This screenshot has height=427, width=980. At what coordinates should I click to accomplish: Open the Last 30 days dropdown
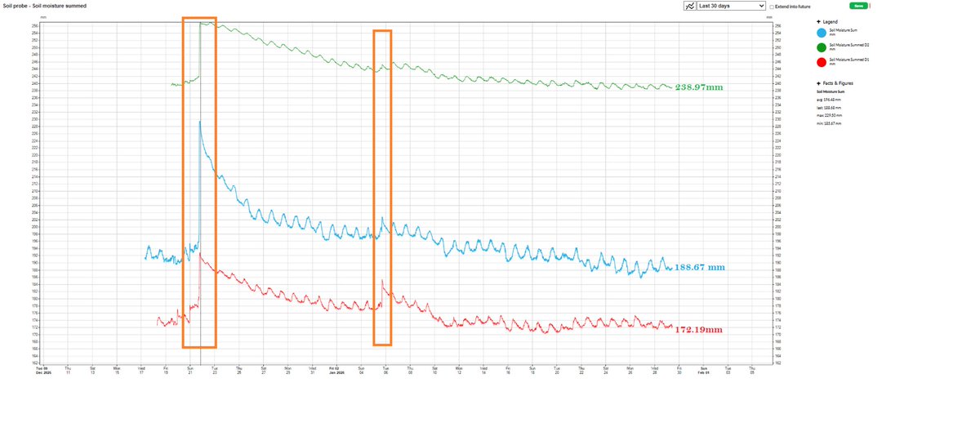[x=731, y=6]
